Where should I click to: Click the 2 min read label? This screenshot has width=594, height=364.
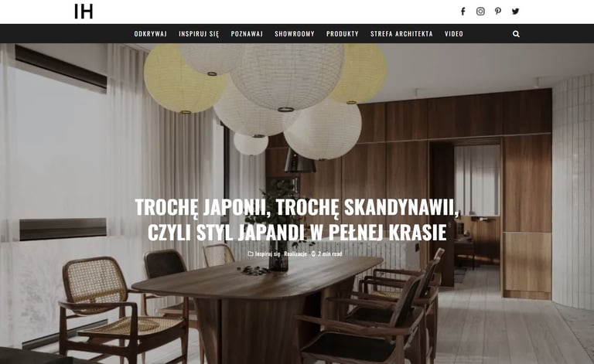[329, 254]
